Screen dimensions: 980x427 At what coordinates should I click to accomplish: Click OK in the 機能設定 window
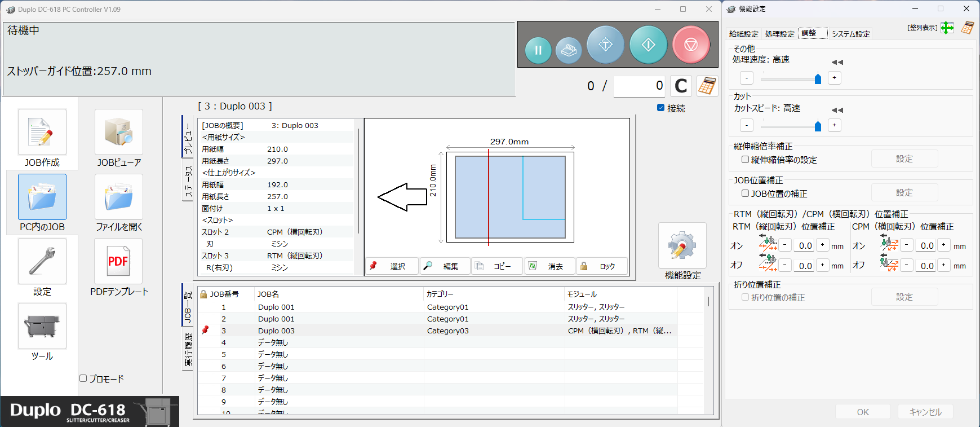[x=863, y=412]
